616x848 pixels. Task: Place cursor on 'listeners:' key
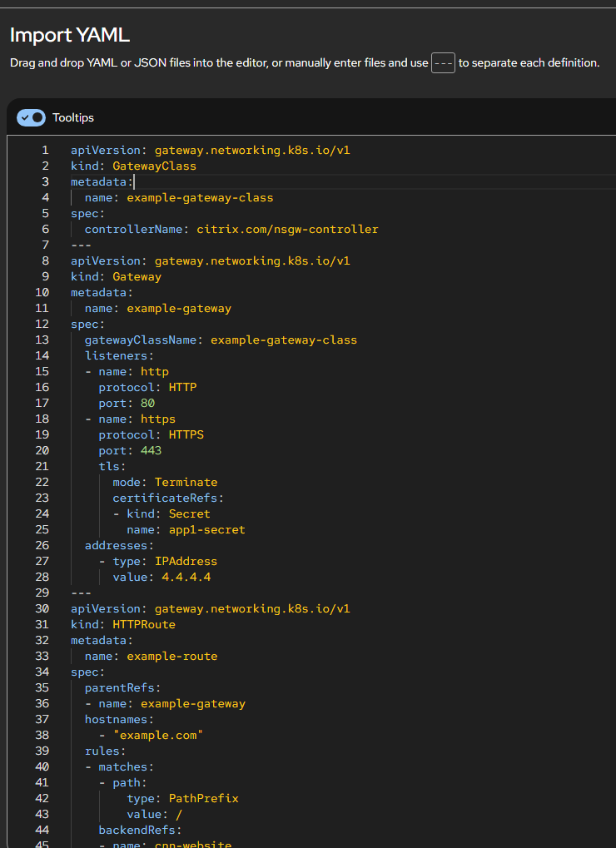[119, 355]
